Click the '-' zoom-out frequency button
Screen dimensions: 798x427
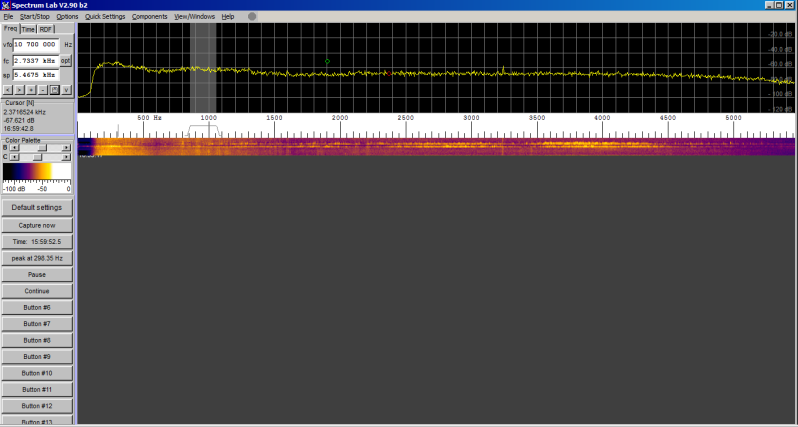point(43,90)
